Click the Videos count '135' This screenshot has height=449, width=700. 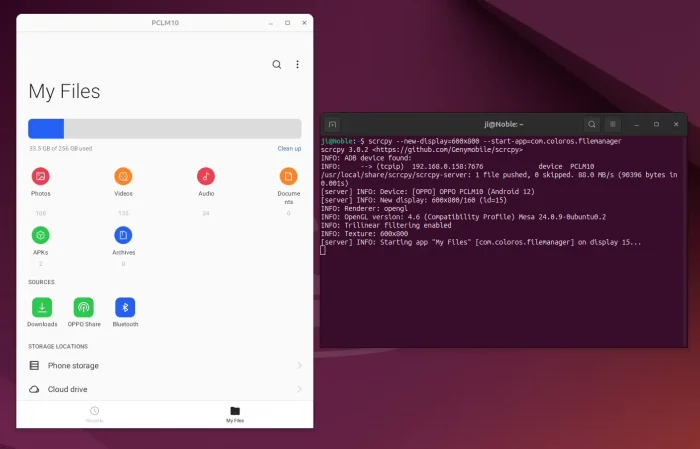[123, 213]
